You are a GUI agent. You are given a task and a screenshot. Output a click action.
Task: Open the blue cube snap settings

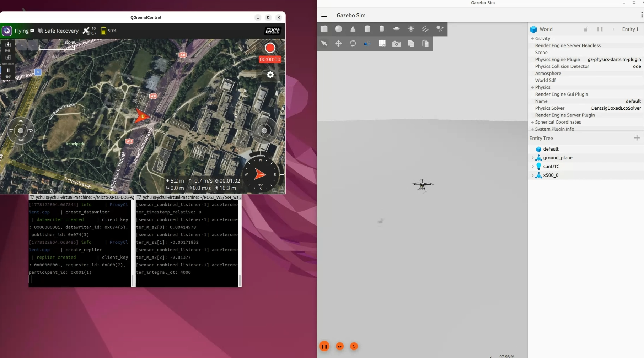click(367, 43)
